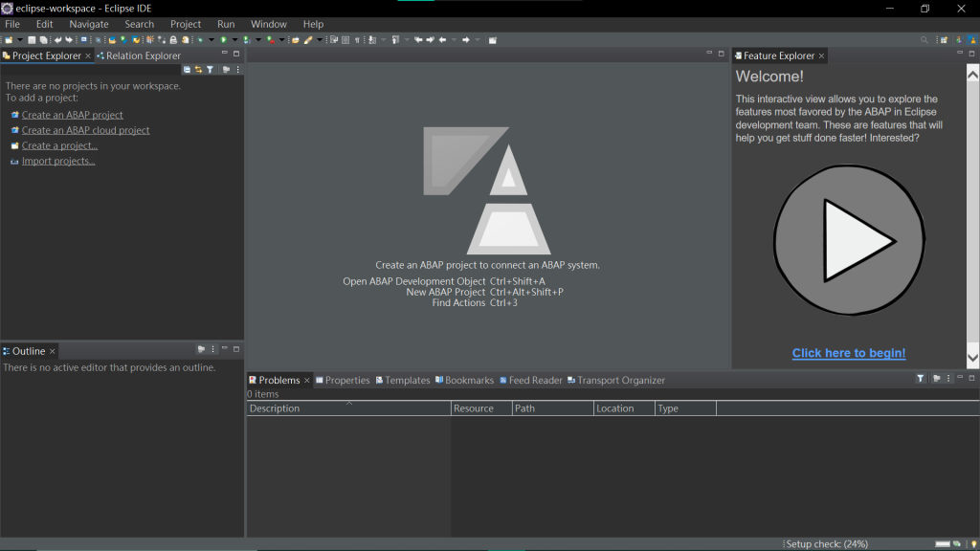Switch to the Relation Explorer tab

[x=139, y=55]
